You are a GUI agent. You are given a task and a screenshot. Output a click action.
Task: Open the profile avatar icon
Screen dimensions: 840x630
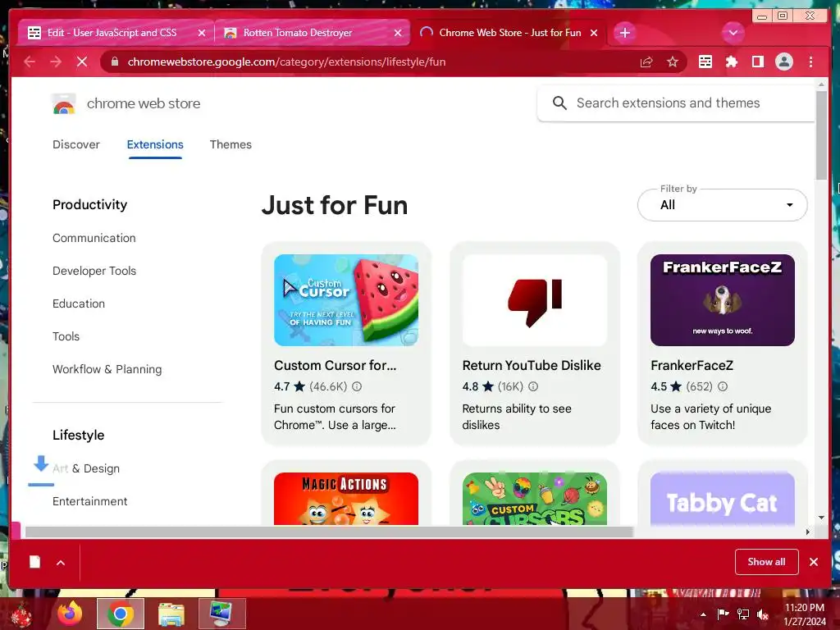click(x=783, y=62)
